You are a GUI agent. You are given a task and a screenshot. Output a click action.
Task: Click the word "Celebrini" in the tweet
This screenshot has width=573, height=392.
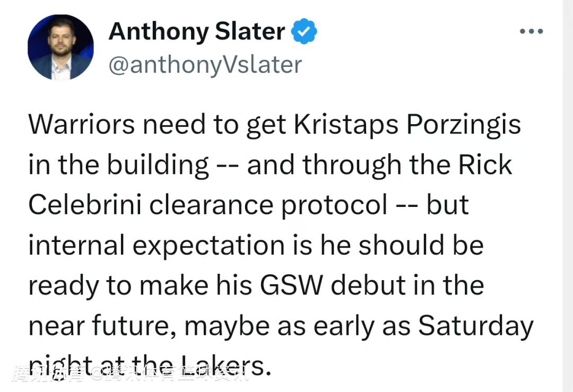pos(85,205)
